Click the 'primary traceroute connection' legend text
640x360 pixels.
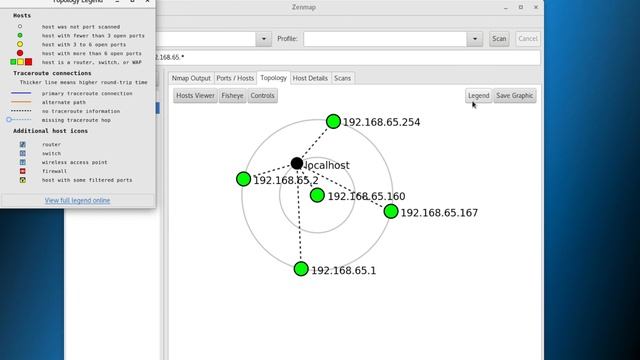pyautogui.click(x=87, y=93)
